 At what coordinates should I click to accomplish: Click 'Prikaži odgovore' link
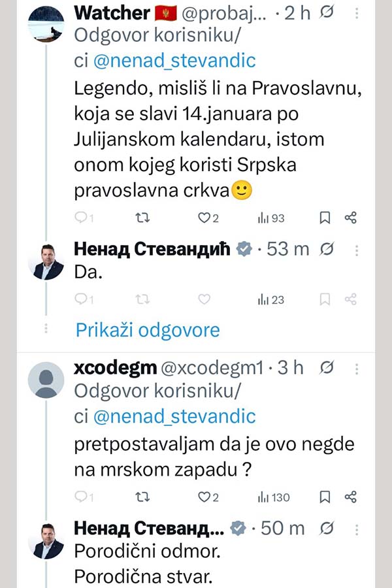(x=148, y=330)
